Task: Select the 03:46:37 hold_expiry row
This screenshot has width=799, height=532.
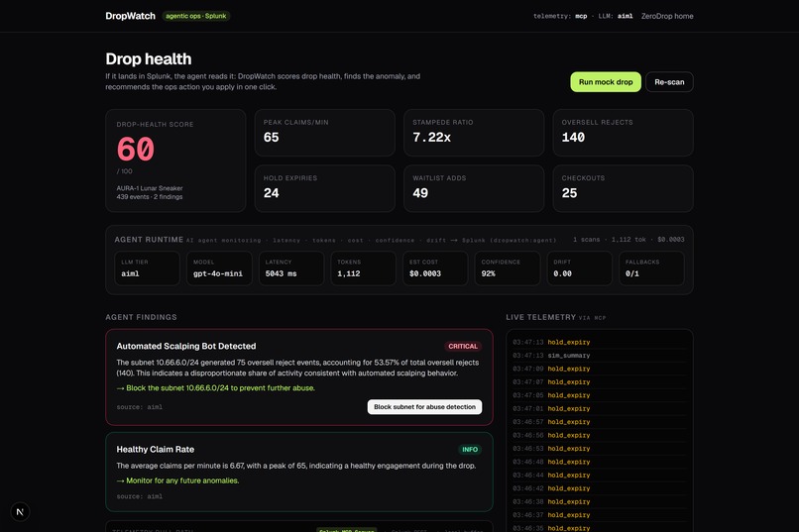Action: pos(599,515)
